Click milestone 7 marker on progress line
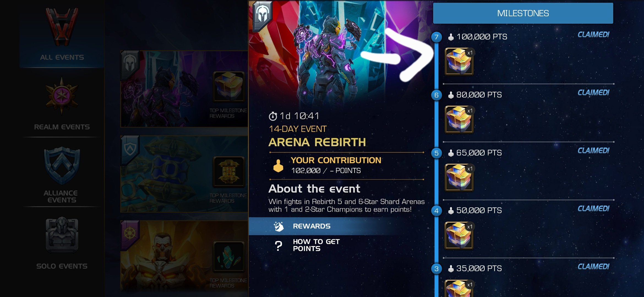The width and height of the screenshot is (644, 297). click(x=436, y=37)
